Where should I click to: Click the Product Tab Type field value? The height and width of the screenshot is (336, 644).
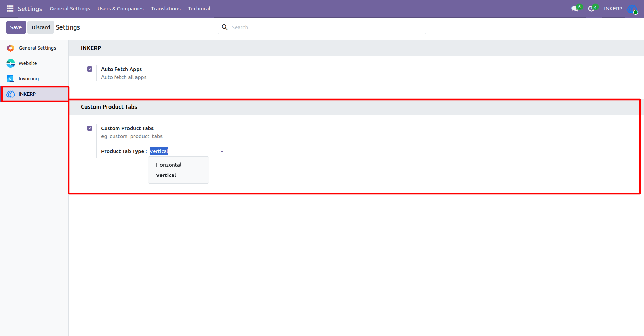[x=187, y=151]
